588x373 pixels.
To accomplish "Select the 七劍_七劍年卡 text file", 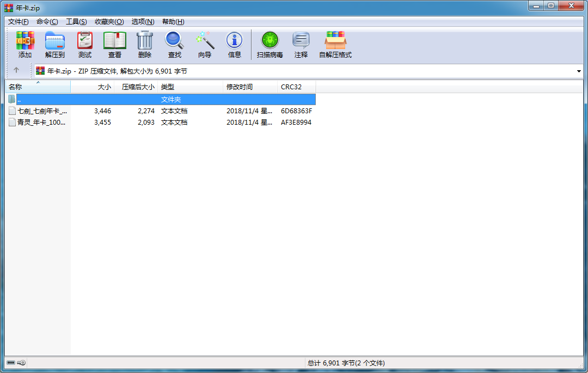I will coord(42,111).
